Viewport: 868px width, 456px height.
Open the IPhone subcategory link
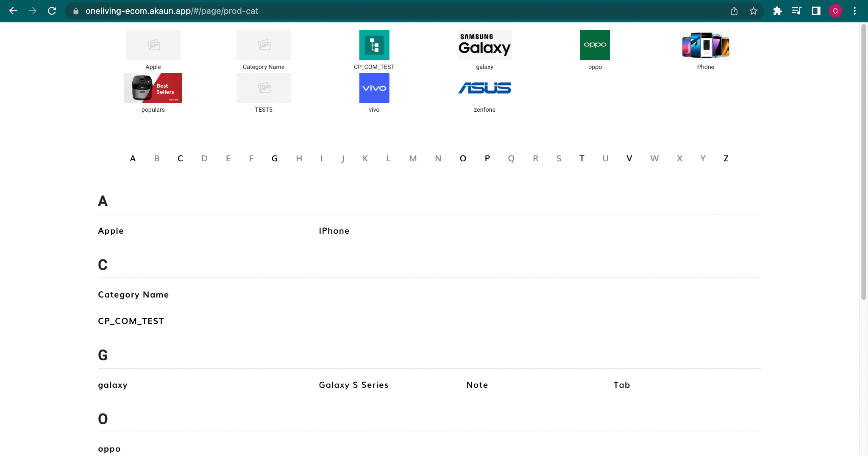334,231
